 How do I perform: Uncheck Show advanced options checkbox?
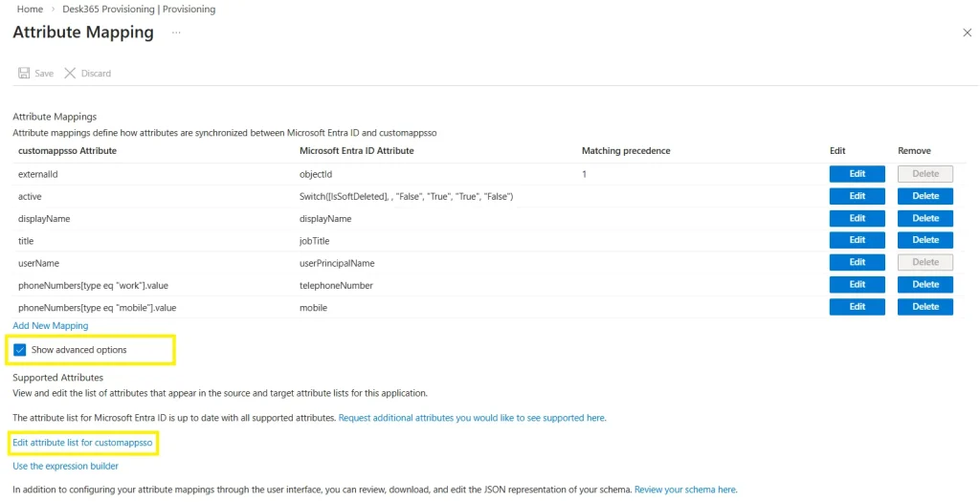coord(20,350)
